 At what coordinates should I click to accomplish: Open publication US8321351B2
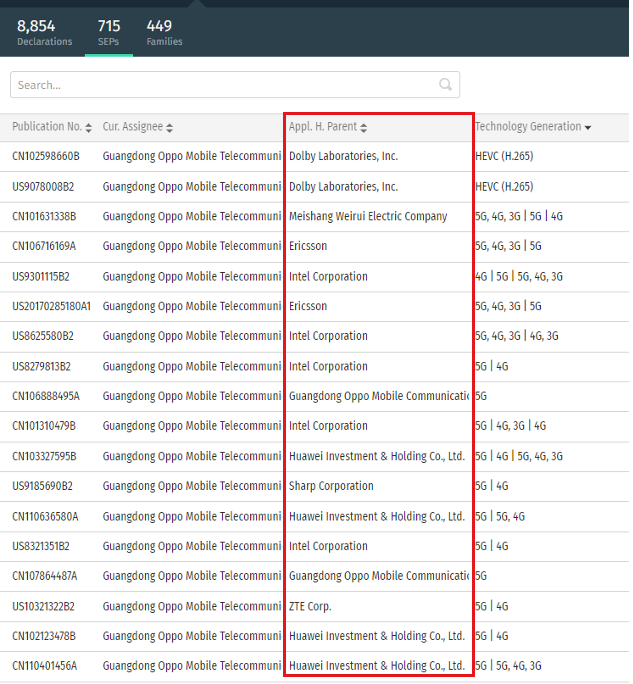pos(41,546)
